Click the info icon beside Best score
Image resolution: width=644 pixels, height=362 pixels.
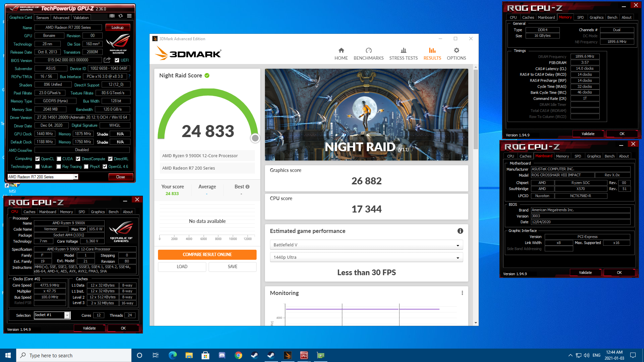(x=248, y=187)
